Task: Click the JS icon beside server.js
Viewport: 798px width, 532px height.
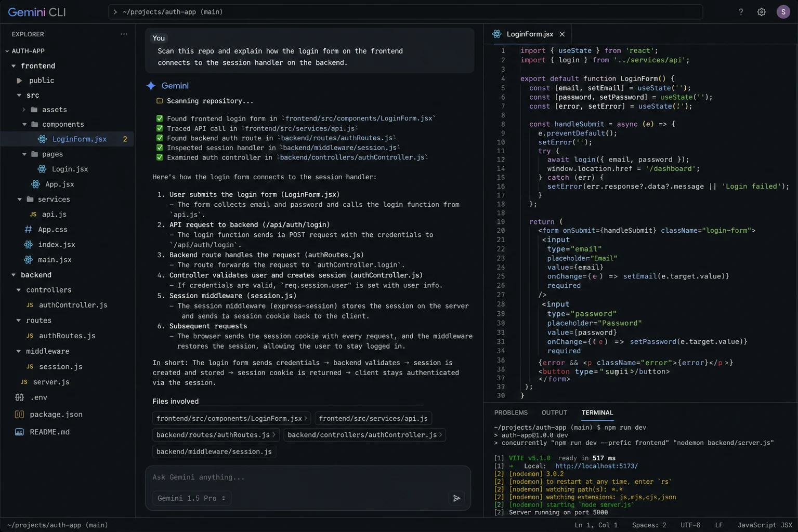Action: click(x=24, y=382)
